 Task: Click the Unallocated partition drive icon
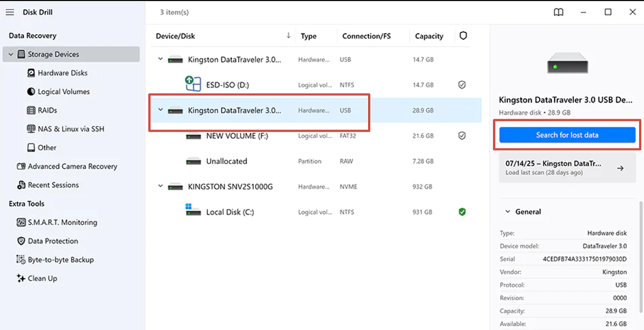click(x=193, y=162)
